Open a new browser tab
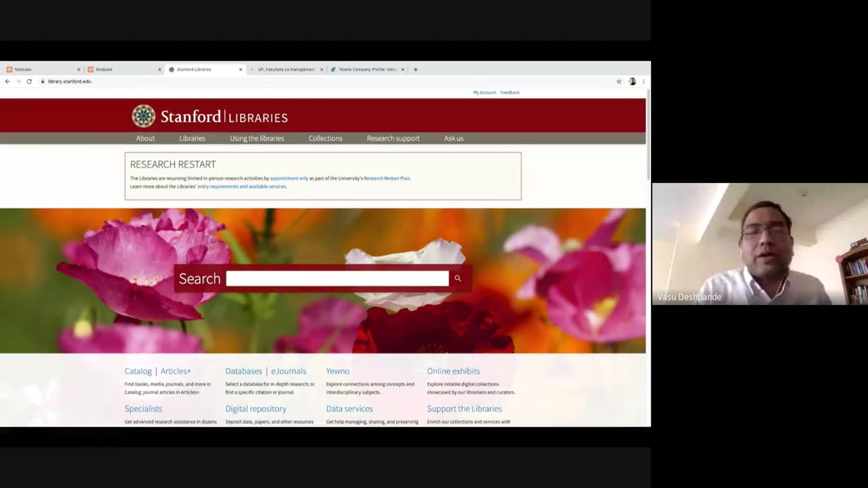The image size is (868, 488). click(x=416, y=69)
